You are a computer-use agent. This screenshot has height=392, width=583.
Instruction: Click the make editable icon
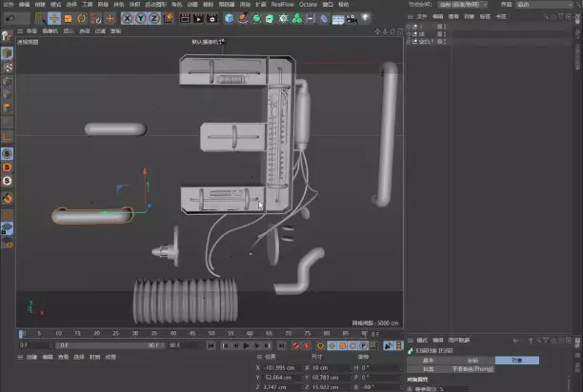pyautogui.click(x=7, y=36)
